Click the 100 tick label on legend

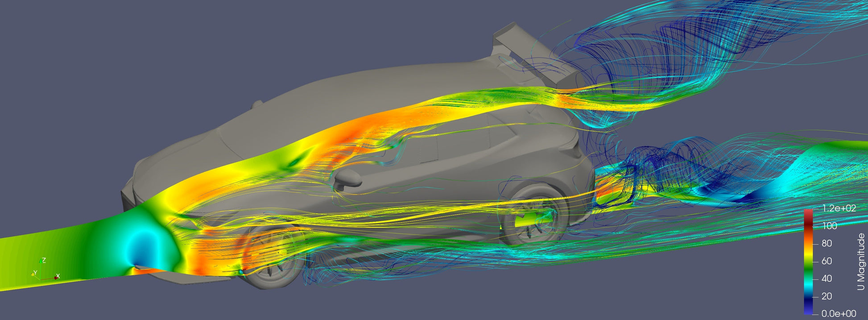[x=829, y=226]
